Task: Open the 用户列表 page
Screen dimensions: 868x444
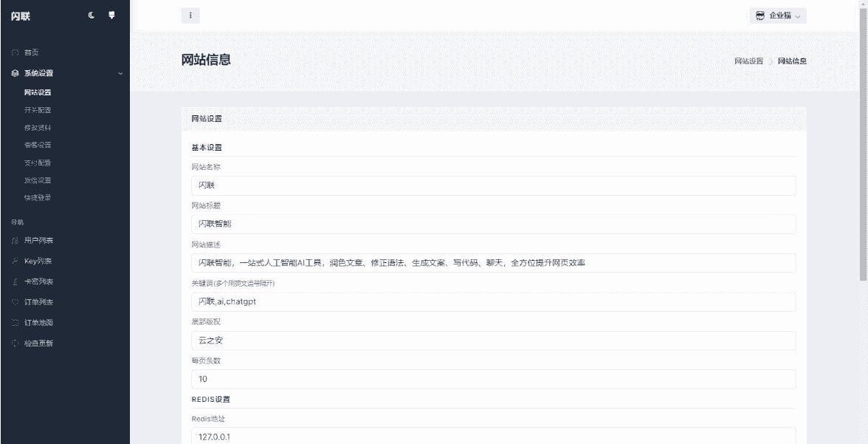Action: tap(38, 241)
